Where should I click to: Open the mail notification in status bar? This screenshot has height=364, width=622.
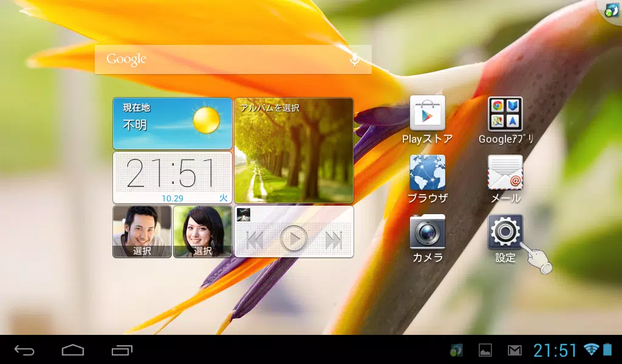(x=514, y=350)
